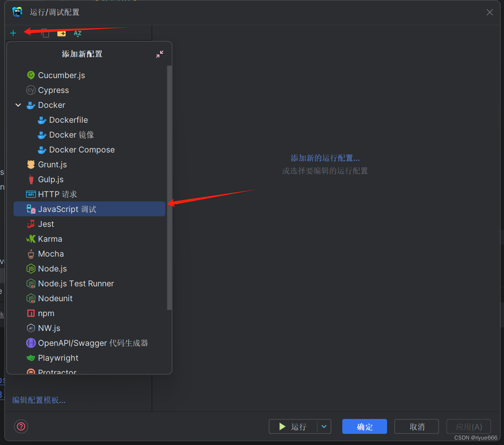Click the sort alphabetically AZ icon

(x=78, y=33)
